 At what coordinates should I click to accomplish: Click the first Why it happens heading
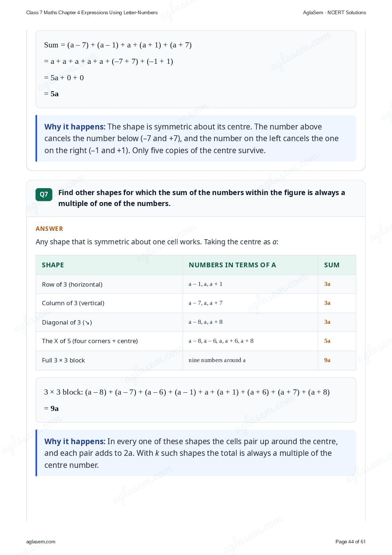[75, 127]
